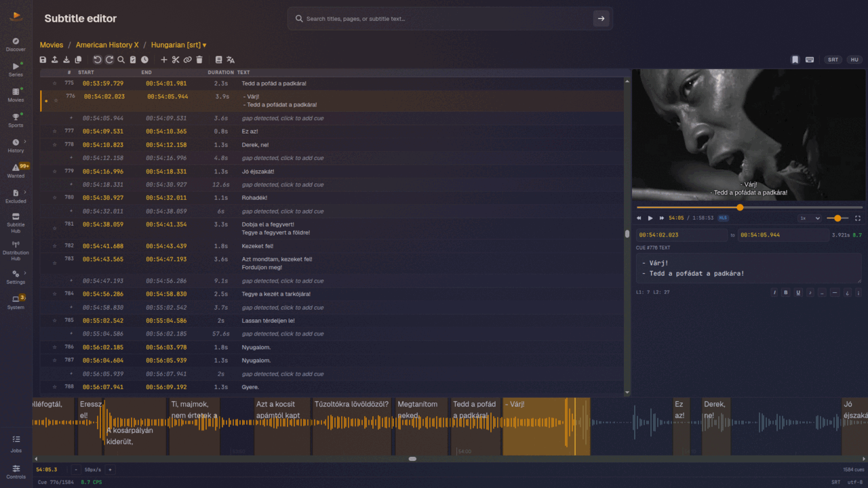Open the Hungarian [srt] language dropdown
Viewport: 868px width, 488px height.
pyautogui.click(x=179, y=45)
